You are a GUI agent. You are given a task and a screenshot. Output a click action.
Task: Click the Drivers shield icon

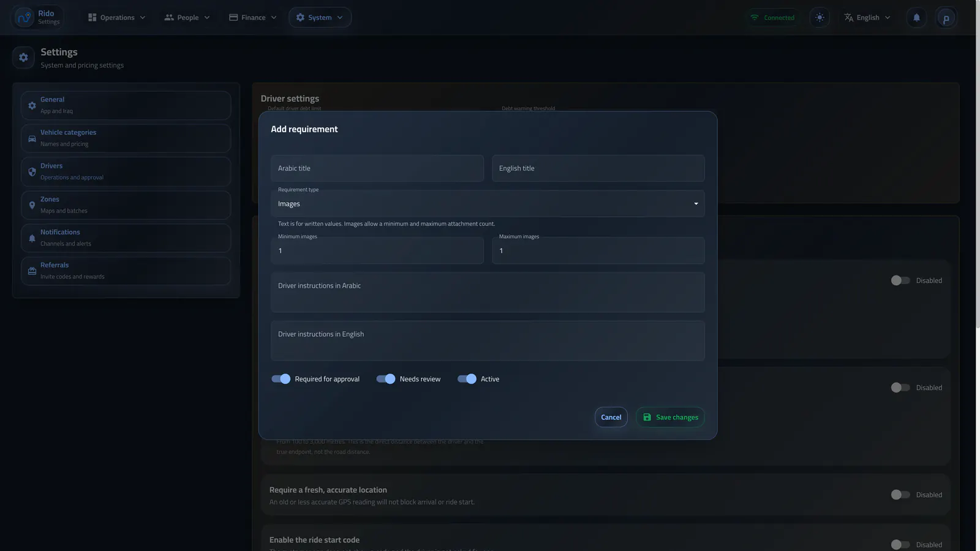coord(32,172)
